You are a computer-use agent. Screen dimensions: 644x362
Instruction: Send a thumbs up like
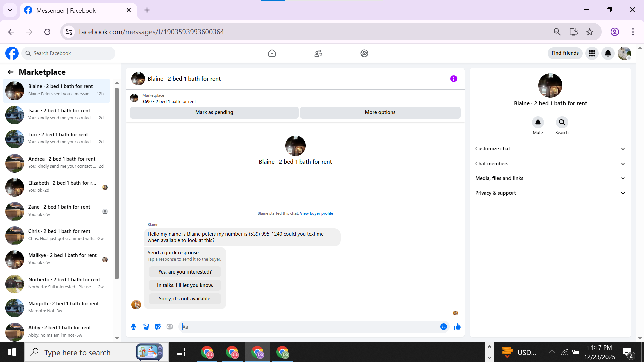point(457,327)
